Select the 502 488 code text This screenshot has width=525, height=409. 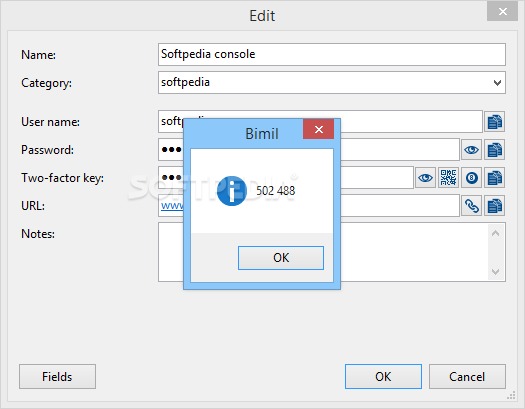(x=276, y=191)
